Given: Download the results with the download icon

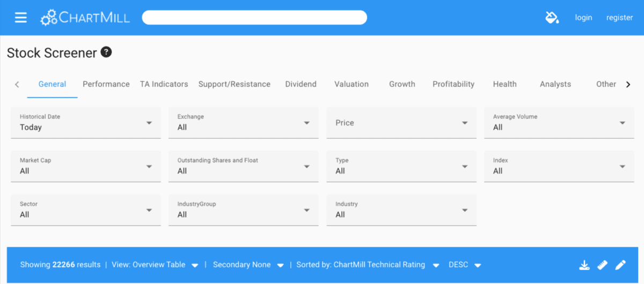Looking at the screenshot, I should (x=584, y=265).
